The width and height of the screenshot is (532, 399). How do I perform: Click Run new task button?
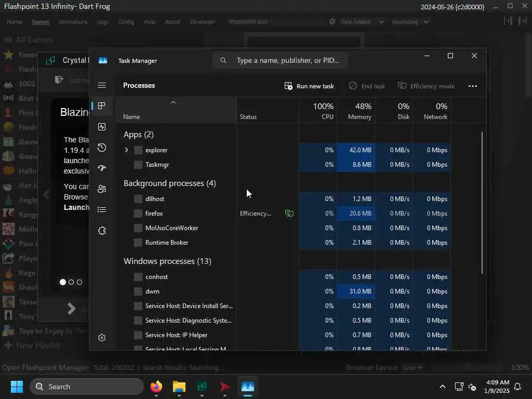(309, 86)
